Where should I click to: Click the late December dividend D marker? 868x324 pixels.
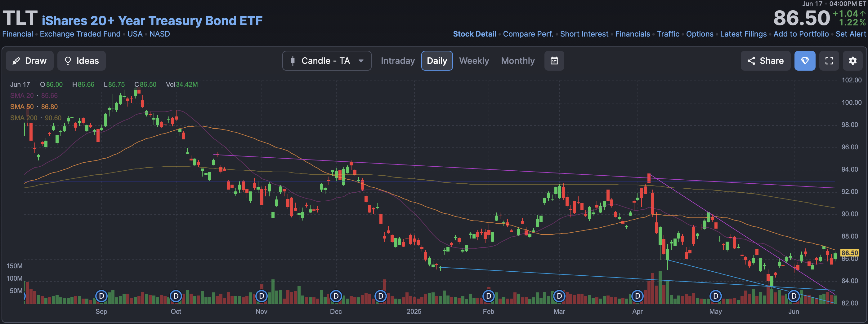pos(381,296)
